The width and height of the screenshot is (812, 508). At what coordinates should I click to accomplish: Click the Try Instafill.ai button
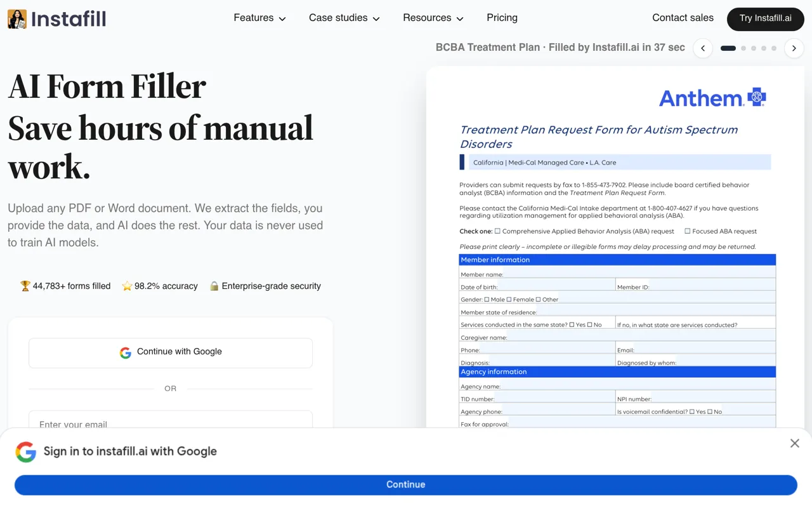[765, 18]
